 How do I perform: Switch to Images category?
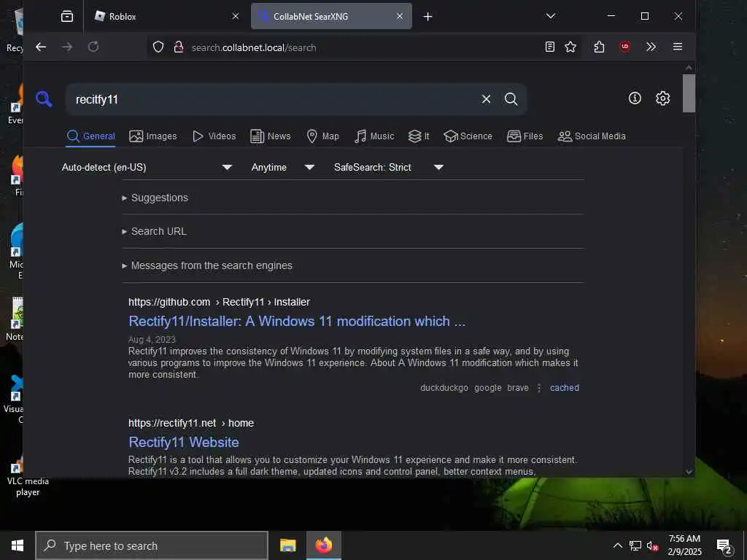[x=153, y=136]
